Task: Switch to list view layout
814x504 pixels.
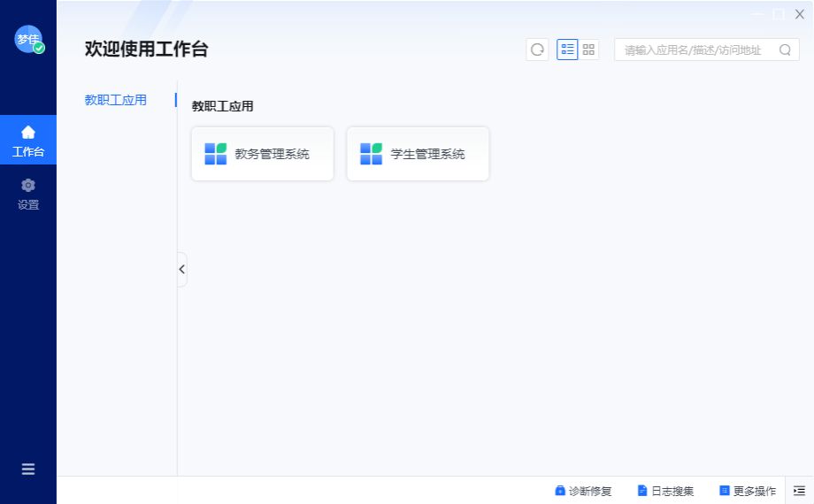Action: 567,50
